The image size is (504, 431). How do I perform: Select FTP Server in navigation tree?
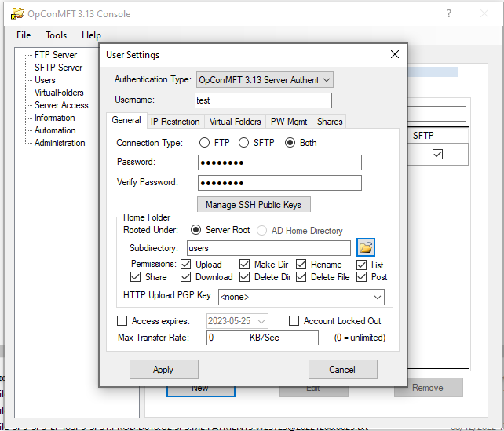(x=56, y=55)
